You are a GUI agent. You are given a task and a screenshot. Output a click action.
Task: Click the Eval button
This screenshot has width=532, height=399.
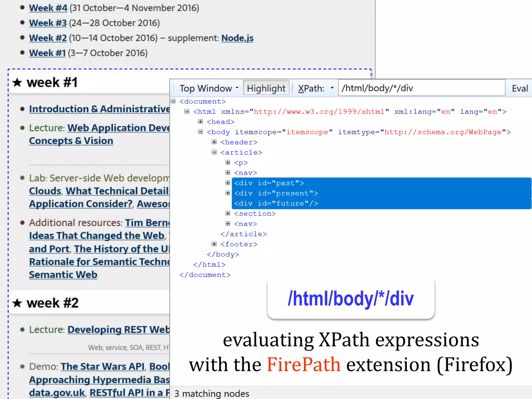click(x=520, y=88)
